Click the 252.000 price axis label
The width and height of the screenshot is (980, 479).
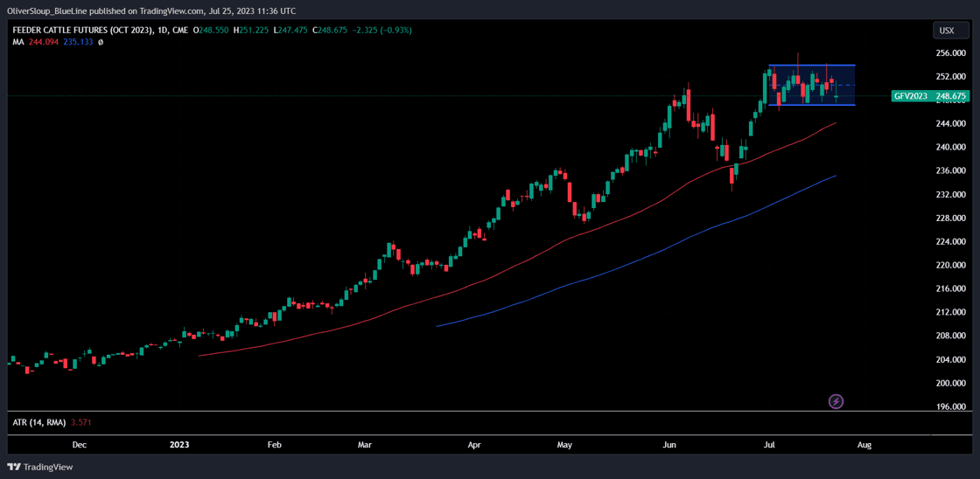(952, 77)
